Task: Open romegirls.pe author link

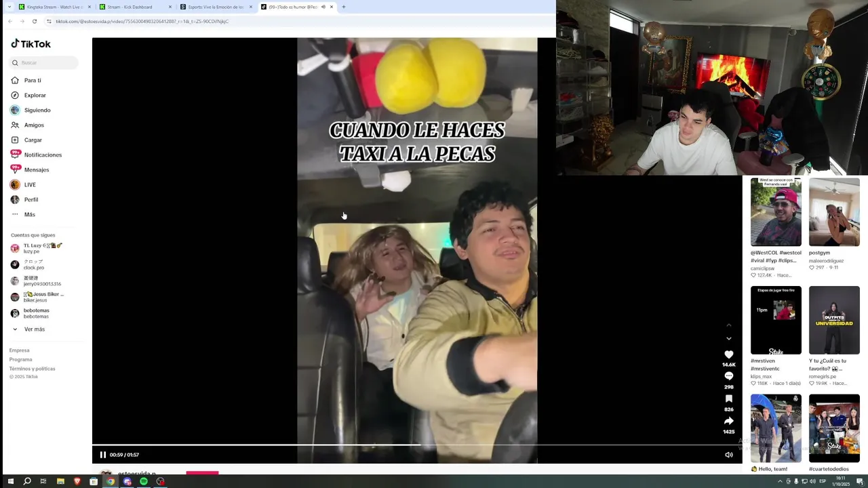Action: pos(824,376)
